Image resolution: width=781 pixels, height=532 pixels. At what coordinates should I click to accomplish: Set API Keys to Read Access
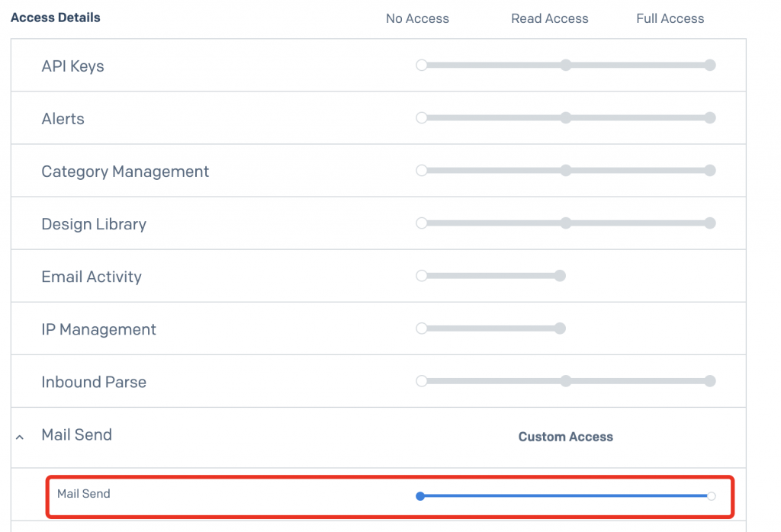[x=565, y=66]
